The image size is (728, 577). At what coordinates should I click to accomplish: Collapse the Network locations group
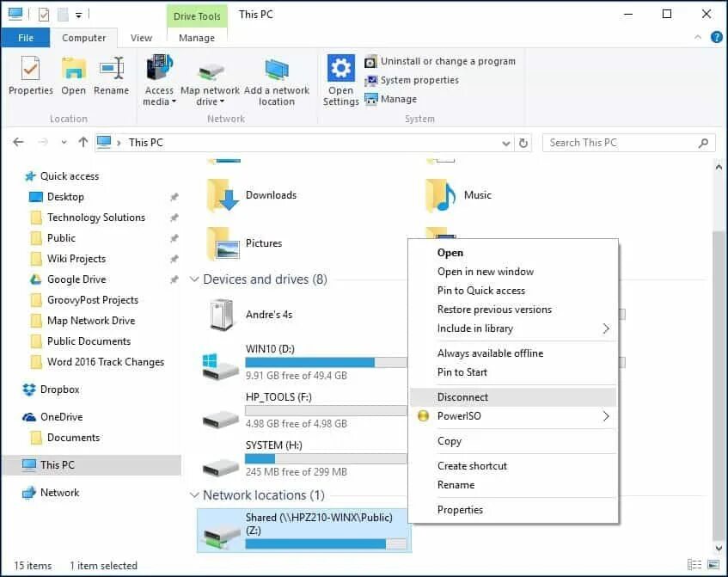[194, 495]
